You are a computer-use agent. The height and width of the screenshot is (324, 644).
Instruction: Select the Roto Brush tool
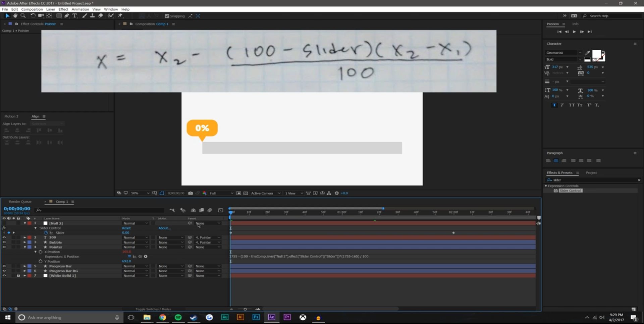coord(110,16)
